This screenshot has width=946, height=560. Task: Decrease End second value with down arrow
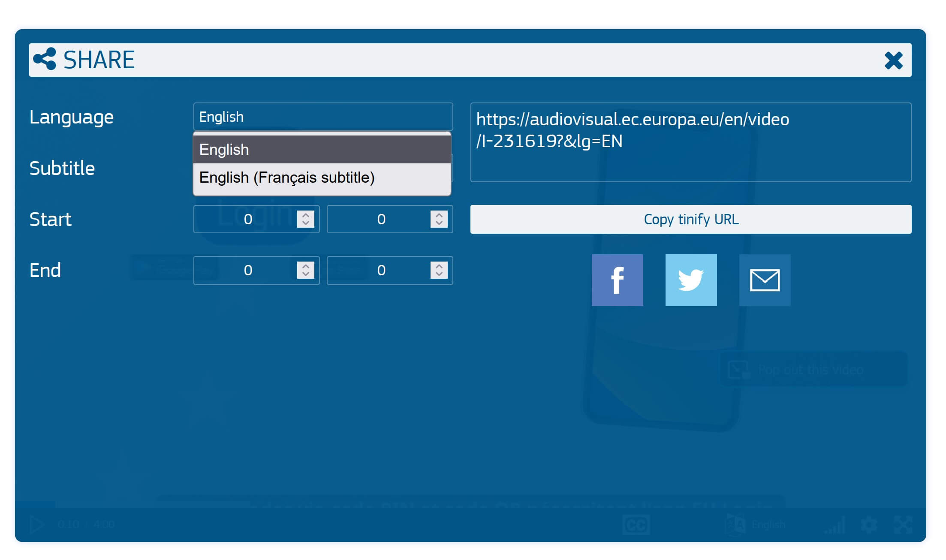click(x=439, y=274)
